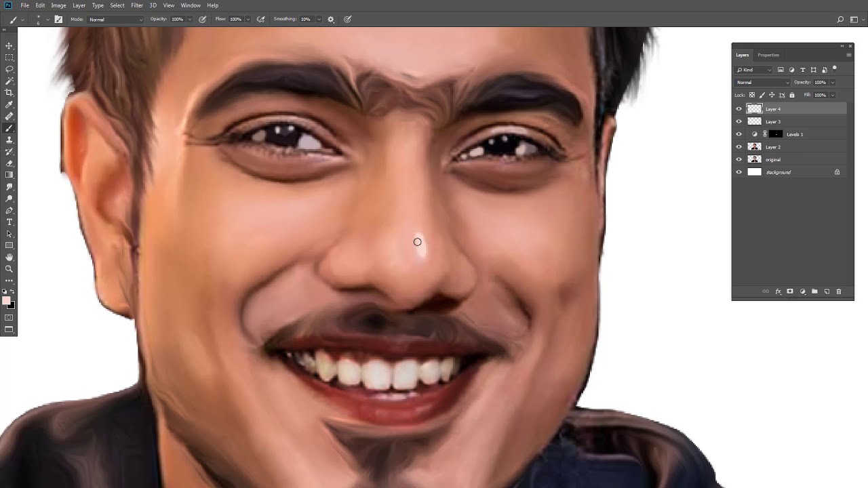This screenshot has width=868, height=488.
Task: Open layer blend mode Normal dropdown
Action: click(763, 82)
